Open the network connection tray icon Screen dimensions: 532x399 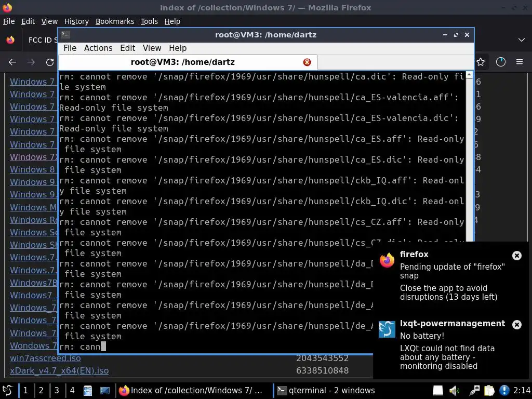474,391
